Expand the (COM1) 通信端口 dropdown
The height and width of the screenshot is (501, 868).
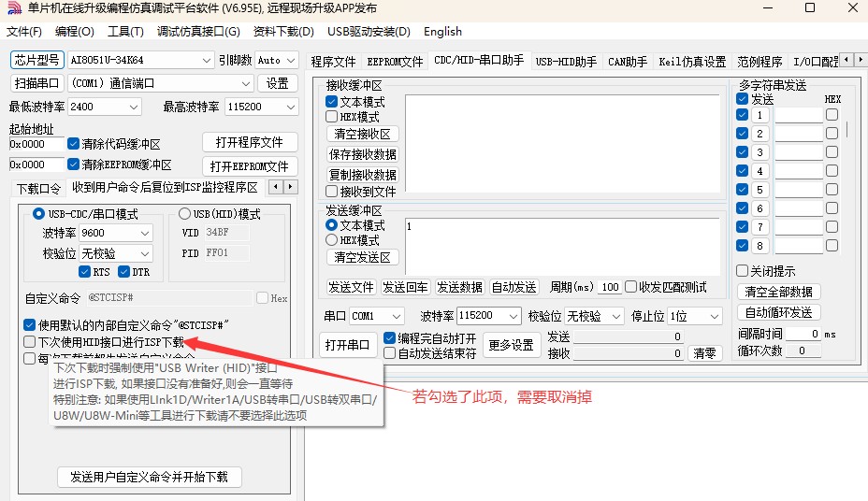(x=245, y=83)
